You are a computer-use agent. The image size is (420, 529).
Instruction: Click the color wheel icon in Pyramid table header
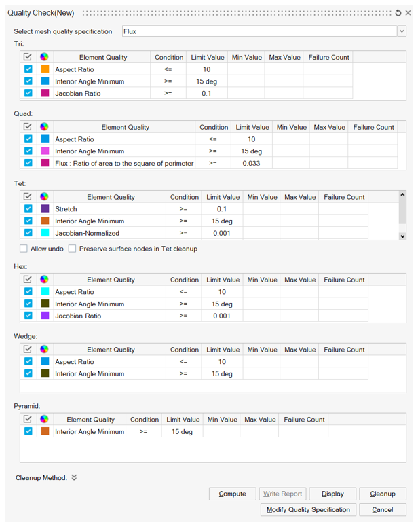pyautogui.click(x=44, y=420)
